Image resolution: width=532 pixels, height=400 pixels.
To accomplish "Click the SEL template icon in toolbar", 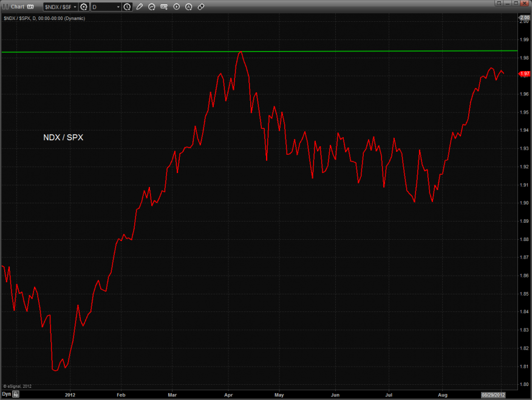I will (x=165, y=7).
